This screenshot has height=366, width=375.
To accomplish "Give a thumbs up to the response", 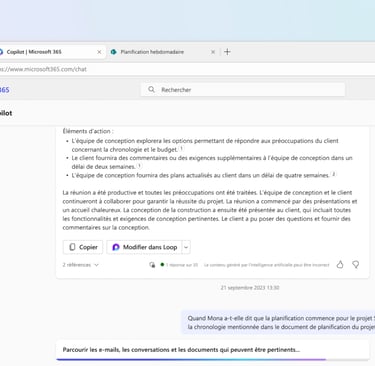I will pos(340,265).
